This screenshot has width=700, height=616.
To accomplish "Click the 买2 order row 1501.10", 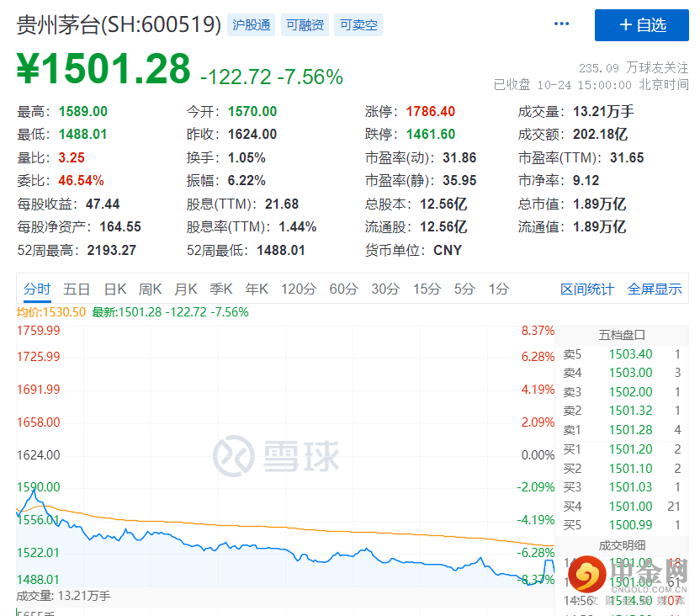I will (x=622, y=469).
